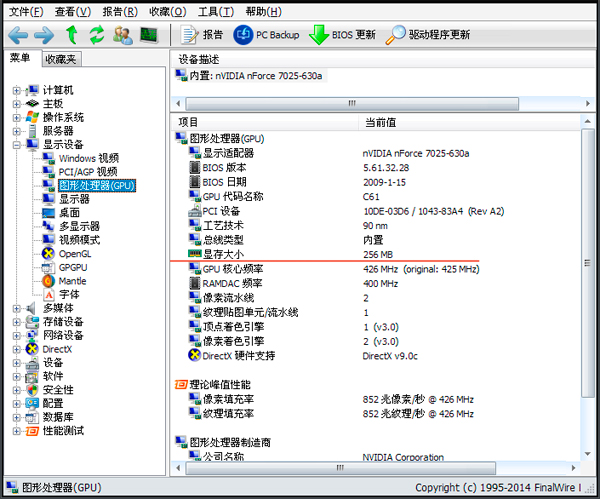Screen dimensions: 600x499
Task: Select the 显示适配器 row
Action: [375, 153]
